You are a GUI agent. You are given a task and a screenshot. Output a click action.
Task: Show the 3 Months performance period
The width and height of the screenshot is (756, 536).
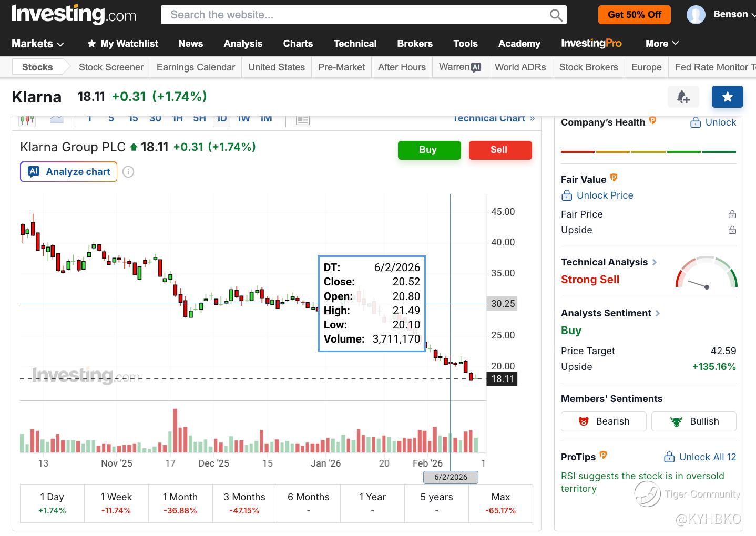pyautogui.click(x=244, y=503)
